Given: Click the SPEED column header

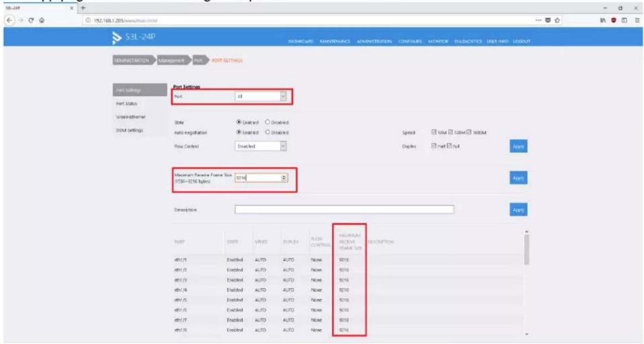Looking at the screenshot, I should point(260,241).
